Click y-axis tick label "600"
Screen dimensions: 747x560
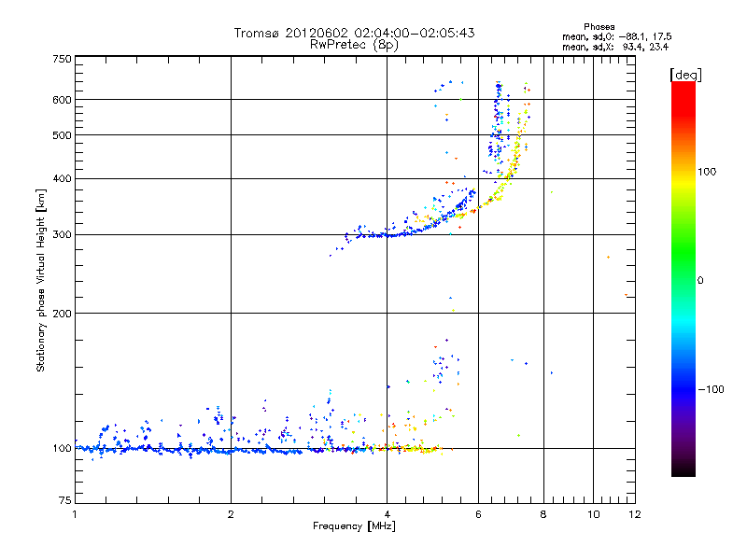[x=62, y=100]
